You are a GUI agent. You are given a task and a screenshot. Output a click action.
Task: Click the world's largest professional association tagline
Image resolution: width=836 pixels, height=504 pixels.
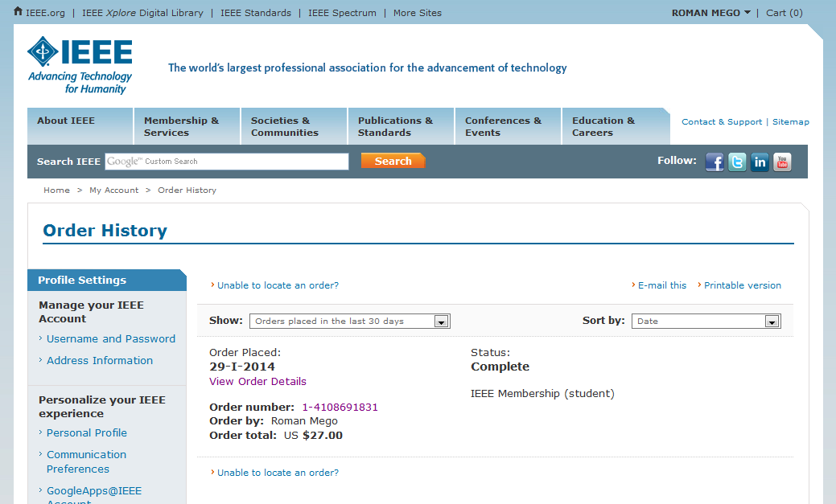(368, 68)
